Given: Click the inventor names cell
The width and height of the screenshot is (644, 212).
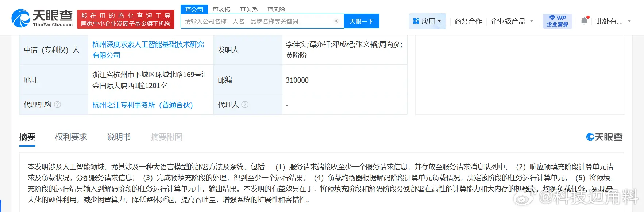Looking at the screenshot, I should (x=344, y=50).
